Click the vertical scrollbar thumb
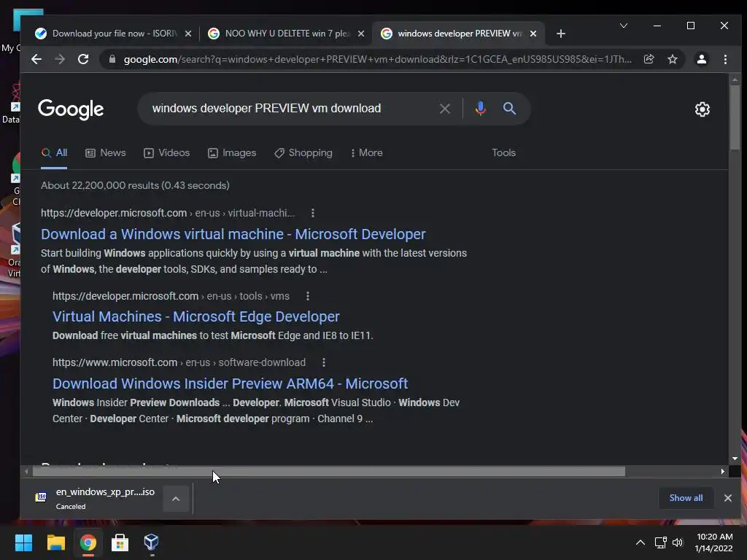This screenshot has height=560, width=747. (735, 117)
